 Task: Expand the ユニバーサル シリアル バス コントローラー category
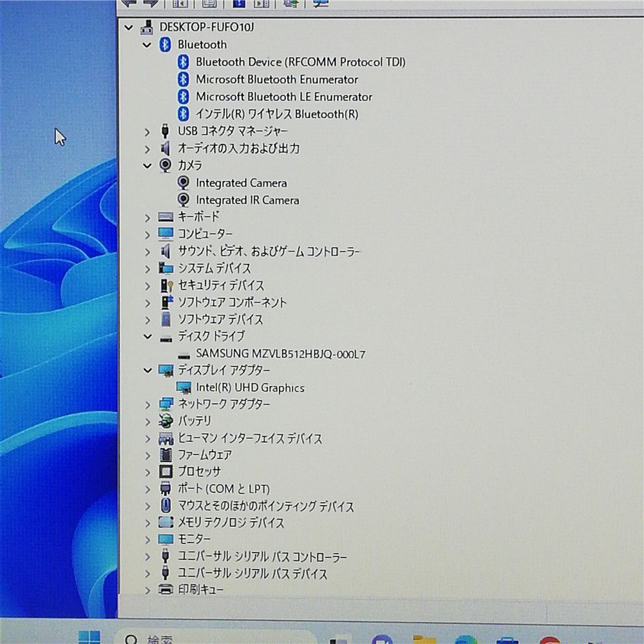[x=147, y=556]
